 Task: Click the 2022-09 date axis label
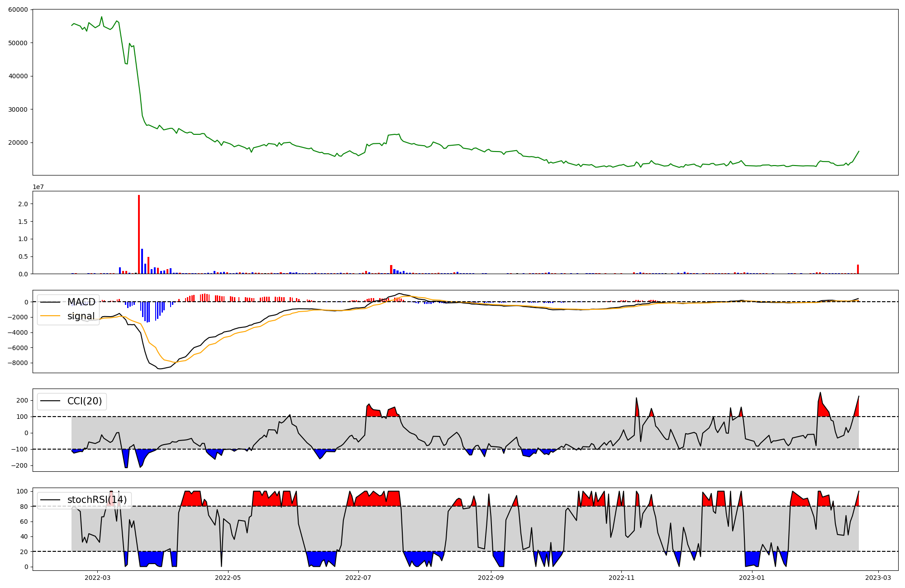tap(491, 578)
